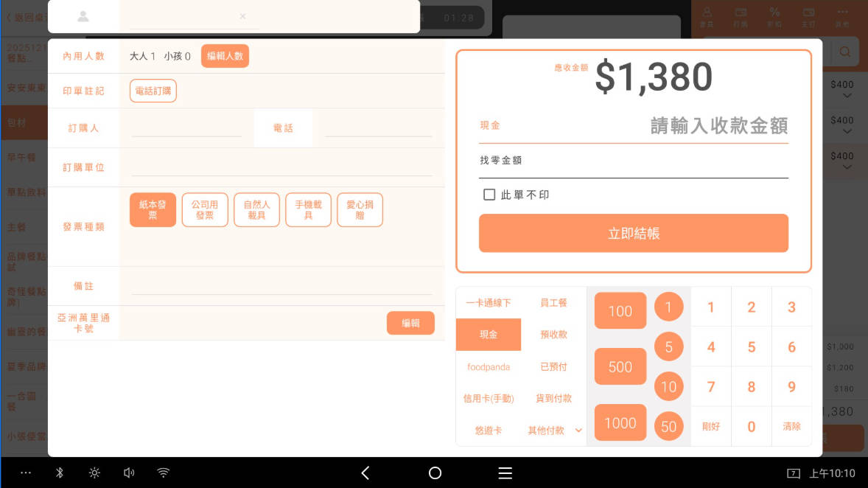
Task: Tap the Wi-Fi icon in system bar
Action: click(164, 473)
